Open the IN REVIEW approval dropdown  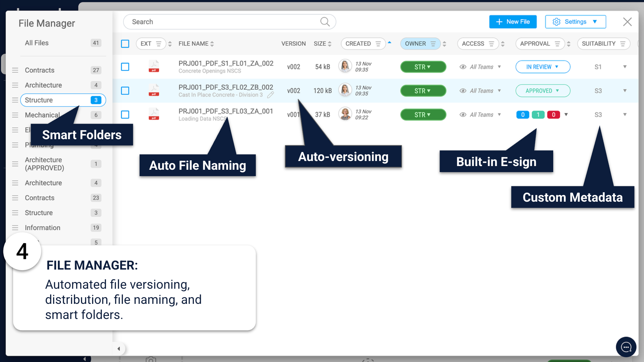[543, 67]
